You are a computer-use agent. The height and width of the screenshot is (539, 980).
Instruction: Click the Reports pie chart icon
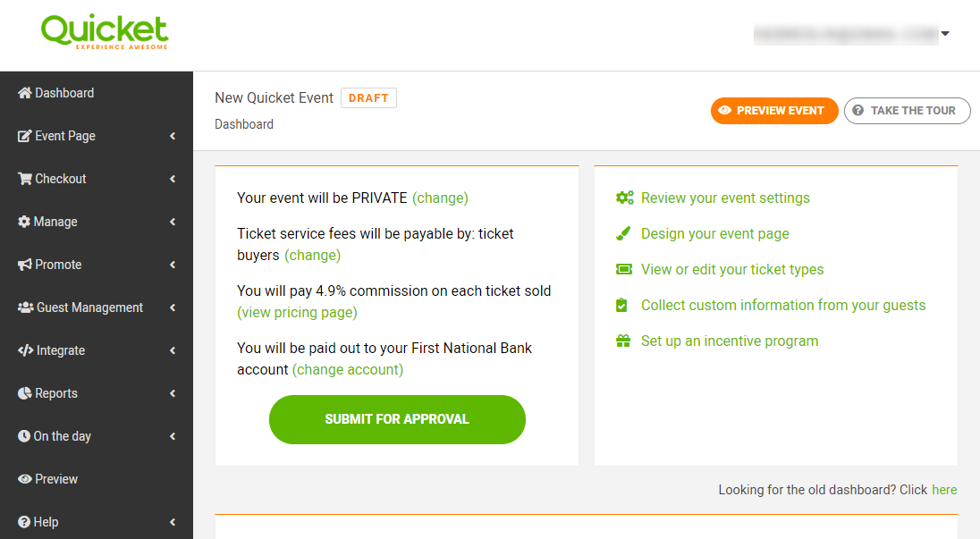[x=23, y=392]
